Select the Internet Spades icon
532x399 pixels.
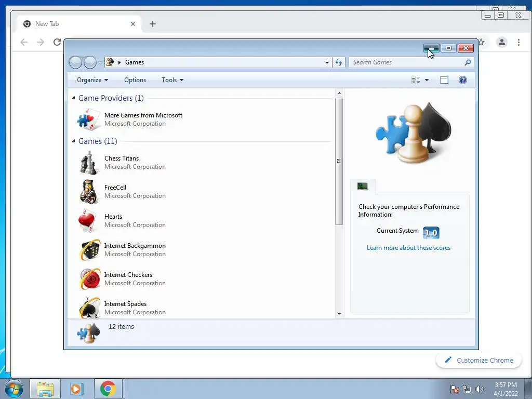tap(89, 308)
